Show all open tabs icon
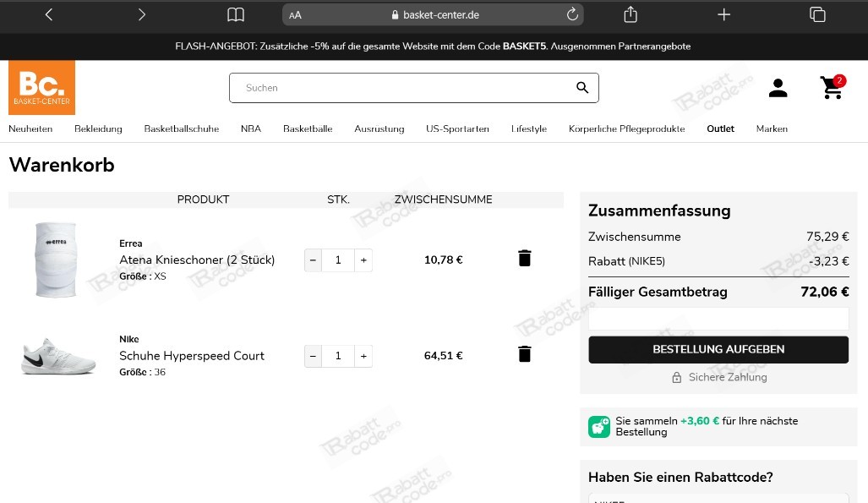868x503 pixels. click(817, 15)
